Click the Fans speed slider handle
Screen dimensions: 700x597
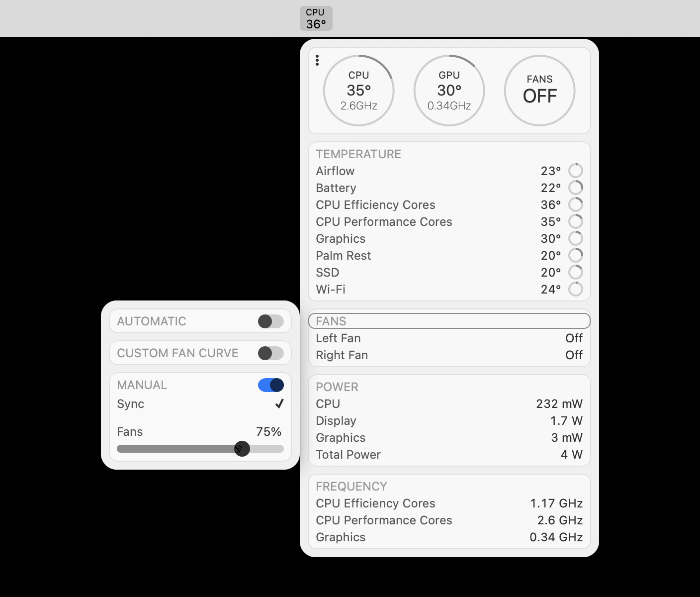242,449
